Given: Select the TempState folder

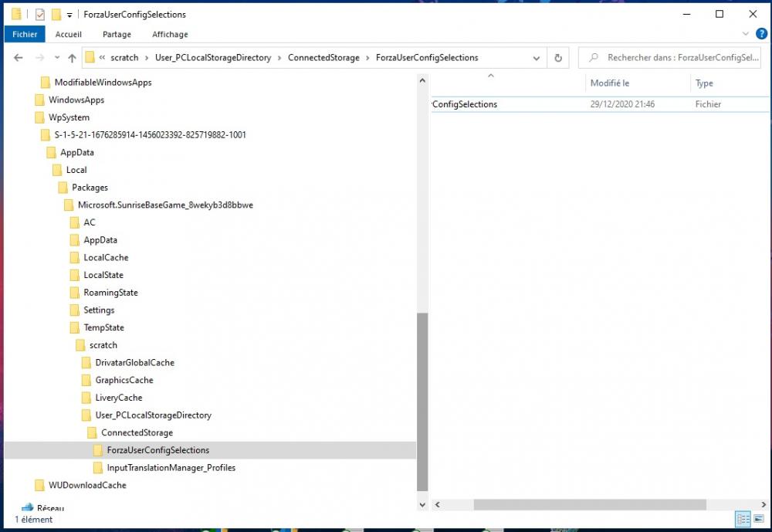Looking at the screenshot, I should coord(103,327).
